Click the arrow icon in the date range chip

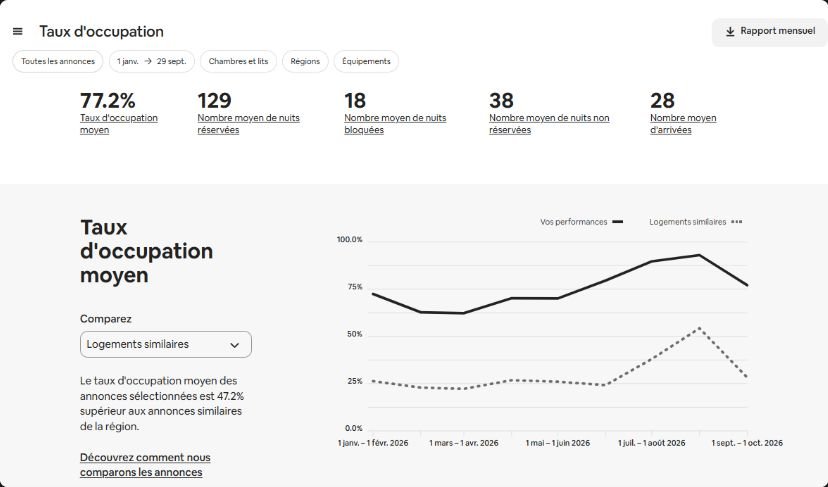click(148, 61)
